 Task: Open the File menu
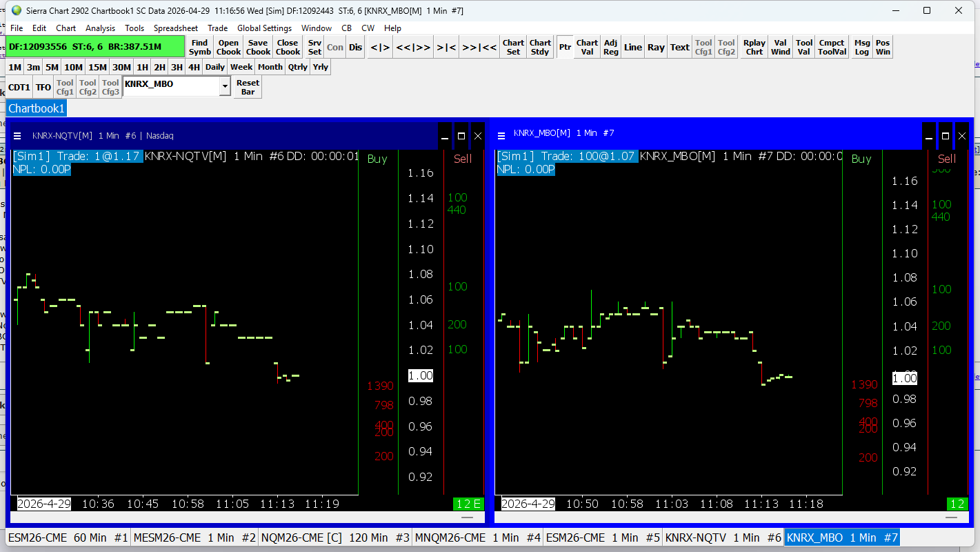17,28
